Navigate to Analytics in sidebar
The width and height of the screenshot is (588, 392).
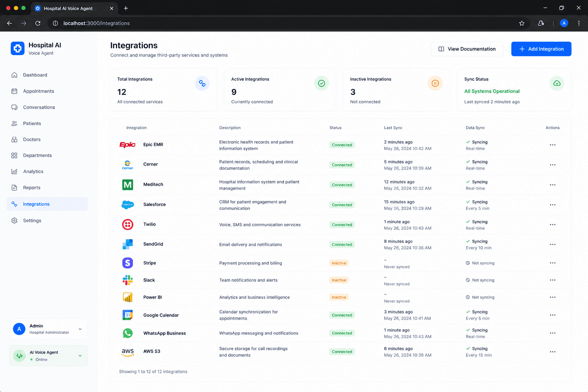[x=47, y=171]
